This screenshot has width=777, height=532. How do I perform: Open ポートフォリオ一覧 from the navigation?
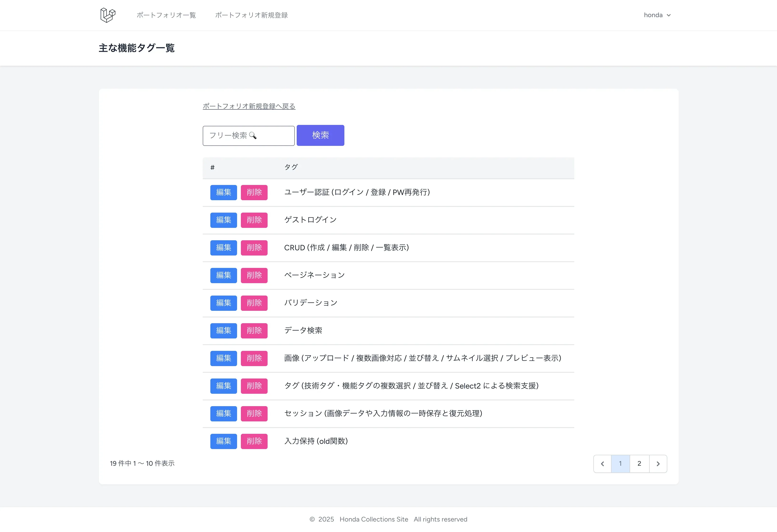coord(166,15)
